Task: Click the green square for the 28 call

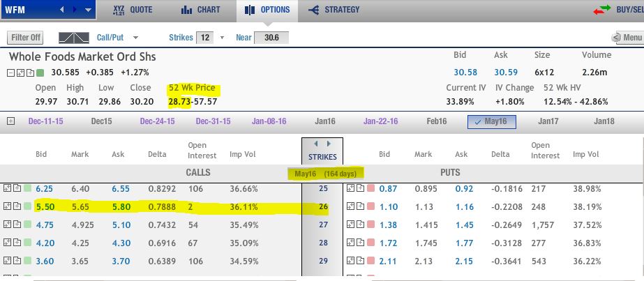Action: point(27,243)
